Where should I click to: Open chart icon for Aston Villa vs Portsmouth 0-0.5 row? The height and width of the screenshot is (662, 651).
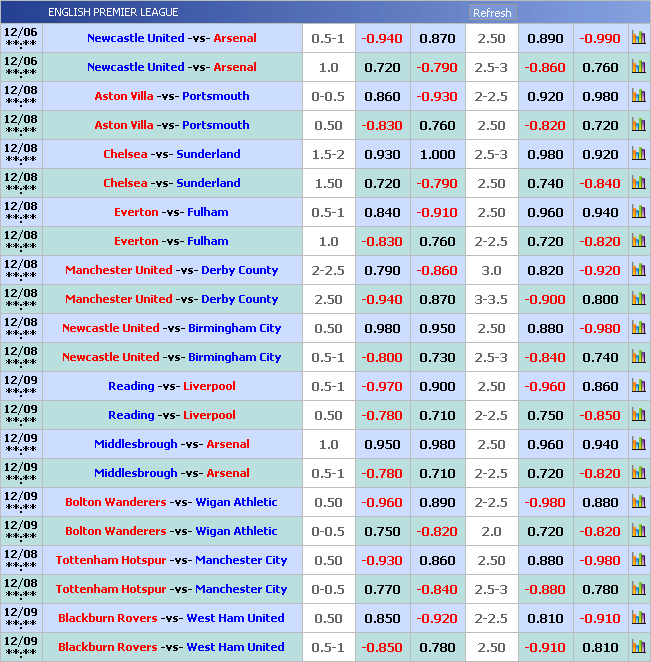[x=638, y=96]
